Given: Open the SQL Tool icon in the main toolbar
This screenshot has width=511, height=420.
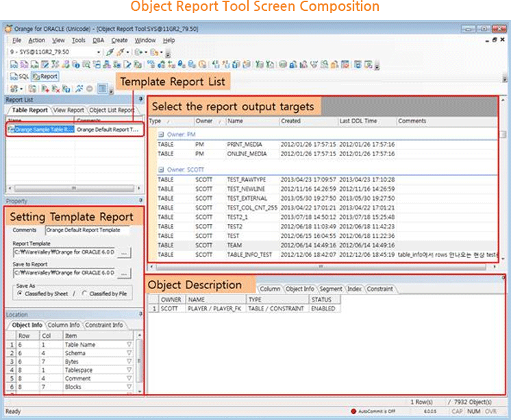Looking at the screenshot, I should 14,64.
